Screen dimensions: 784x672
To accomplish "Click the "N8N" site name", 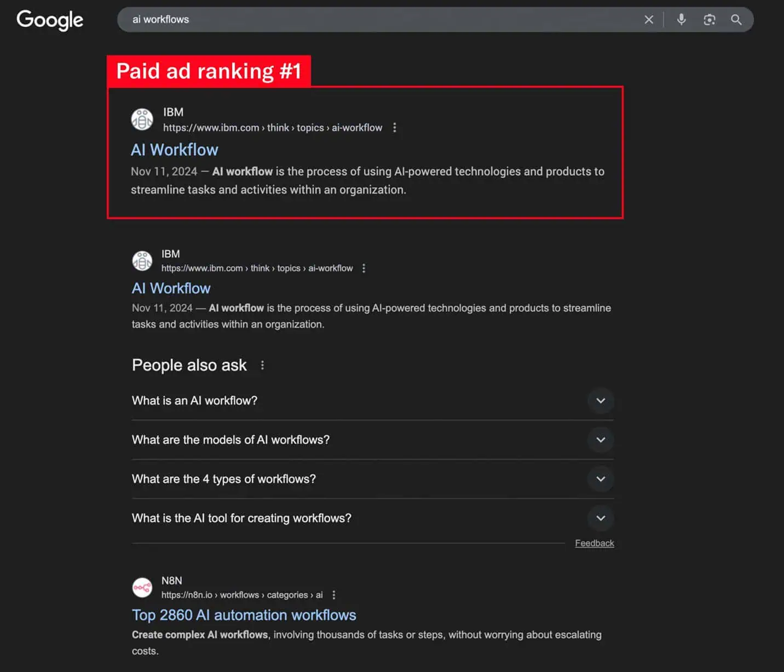I will (172, 581).
